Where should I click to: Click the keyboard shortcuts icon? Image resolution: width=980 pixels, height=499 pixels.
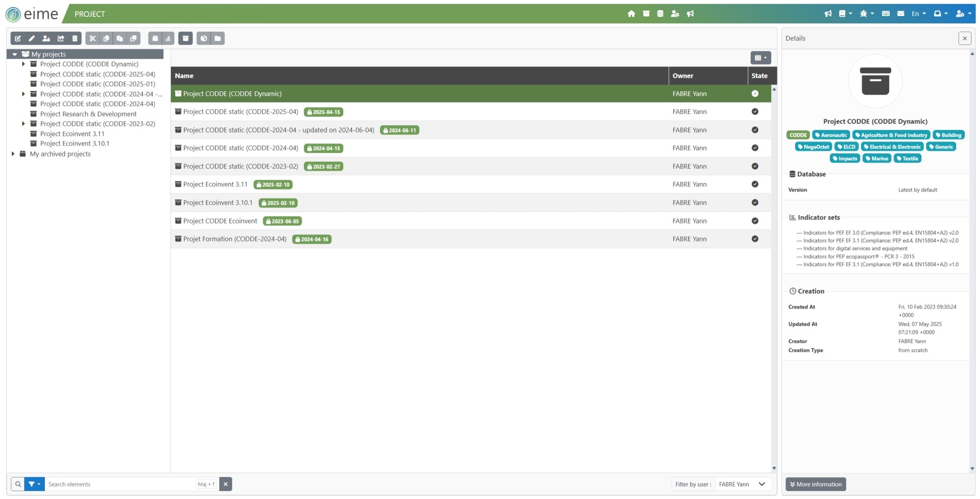(886, 14)
